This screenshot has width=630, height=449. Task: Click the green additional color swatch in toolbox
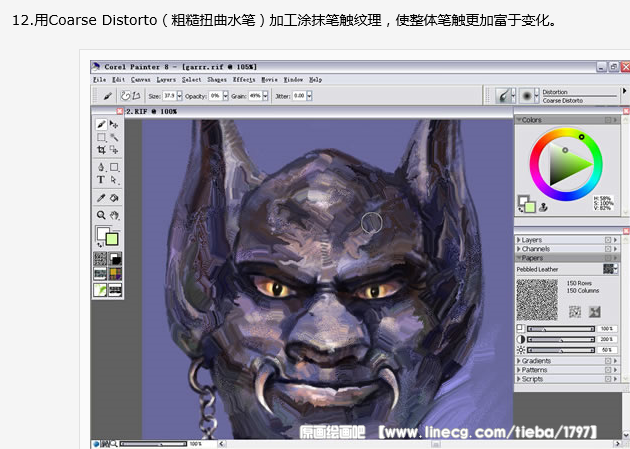pos(112,239)
